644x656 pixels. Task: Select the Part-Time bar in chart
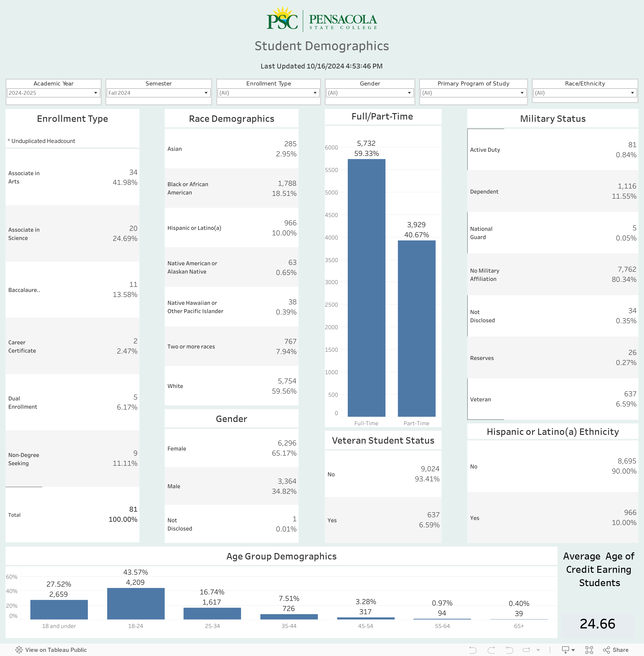click(x=416, y=328)
